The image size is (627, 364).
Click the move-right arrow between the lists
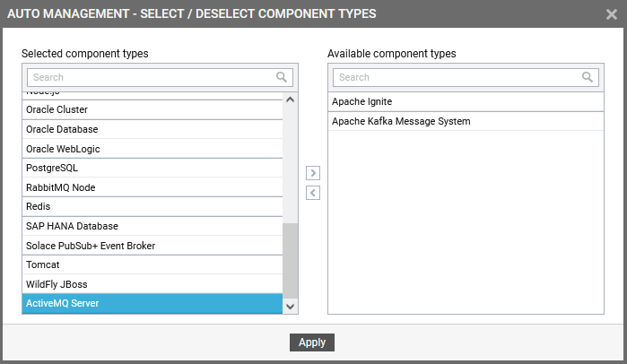click(313, 173)
